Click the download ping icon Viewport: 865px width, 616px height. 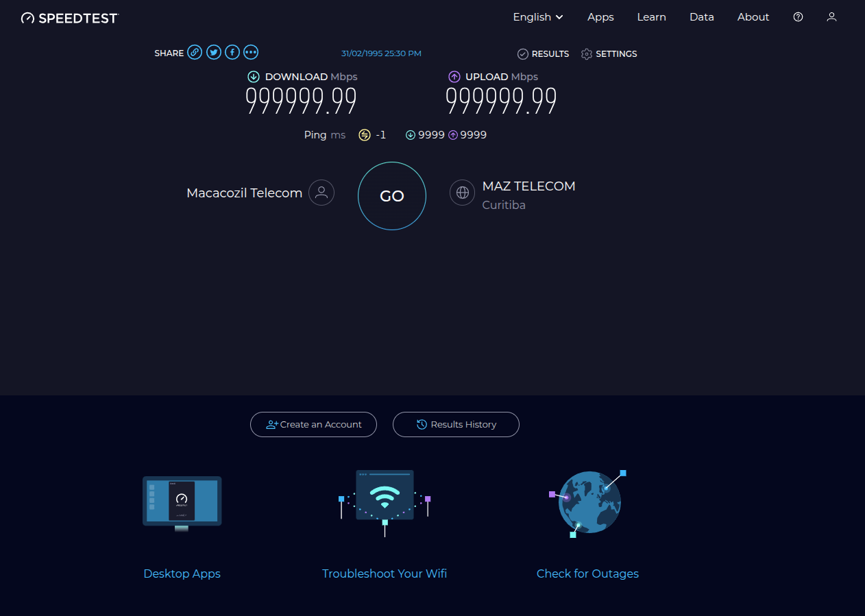(411, 135)
